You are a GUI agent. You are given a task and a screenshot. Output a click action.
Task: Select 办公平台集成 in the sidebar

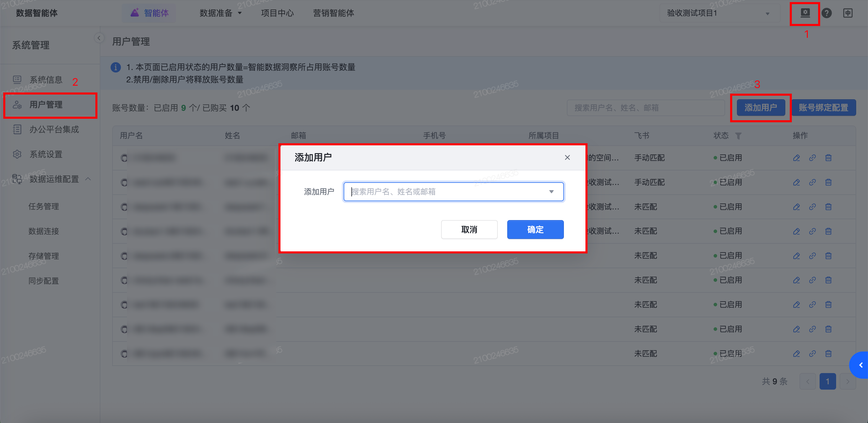click(54, 129)
